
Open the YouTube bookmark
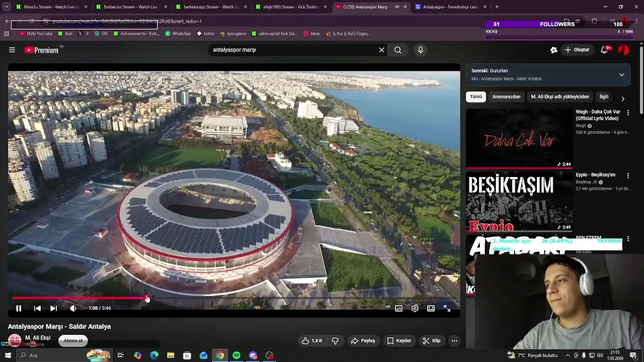pyautogui.click(x=36, y=34)
